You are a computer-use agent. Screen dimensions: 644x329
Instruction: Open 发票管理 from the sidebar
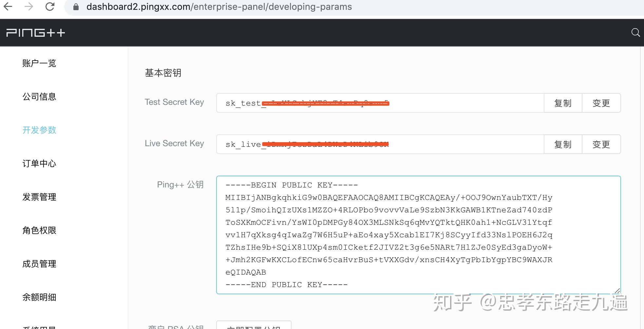click(39, 197)
